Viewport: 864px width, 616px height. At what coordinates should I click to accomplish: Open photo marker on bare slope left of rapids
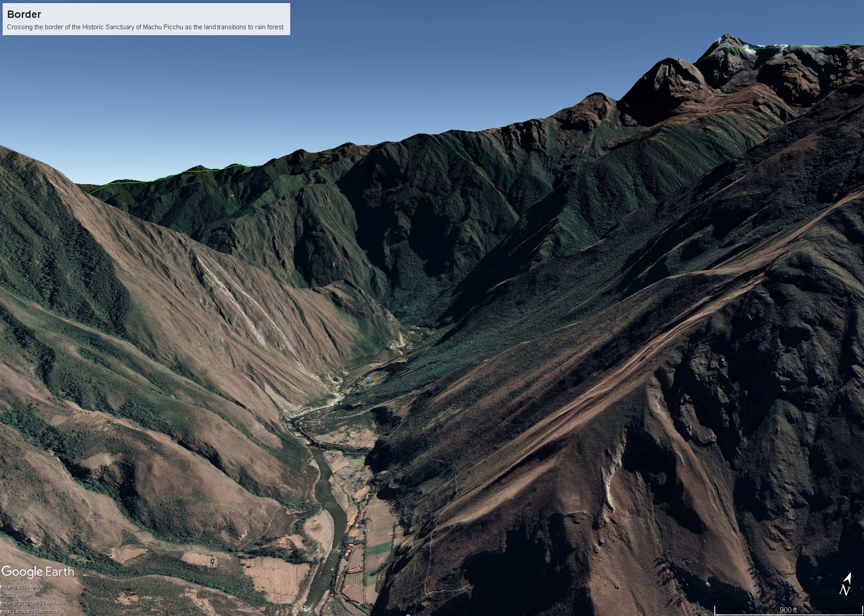(311, 383)
